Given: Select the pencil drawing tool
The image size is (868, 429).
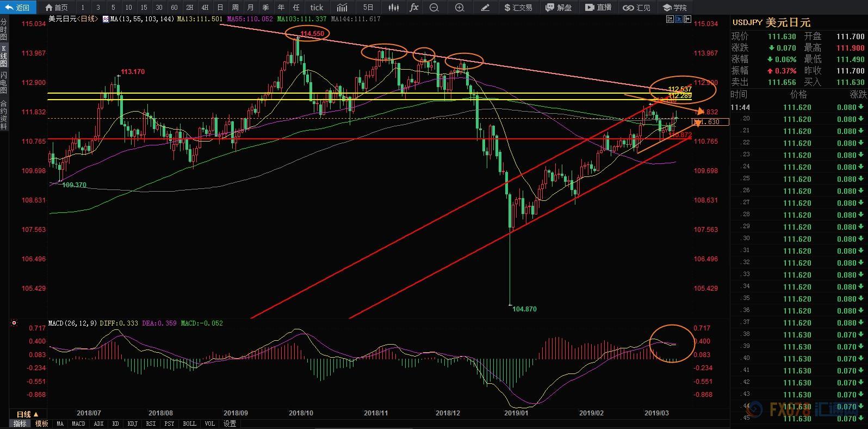Looking at the screenshot, I should pyautogui.click(x=485, y=7).
